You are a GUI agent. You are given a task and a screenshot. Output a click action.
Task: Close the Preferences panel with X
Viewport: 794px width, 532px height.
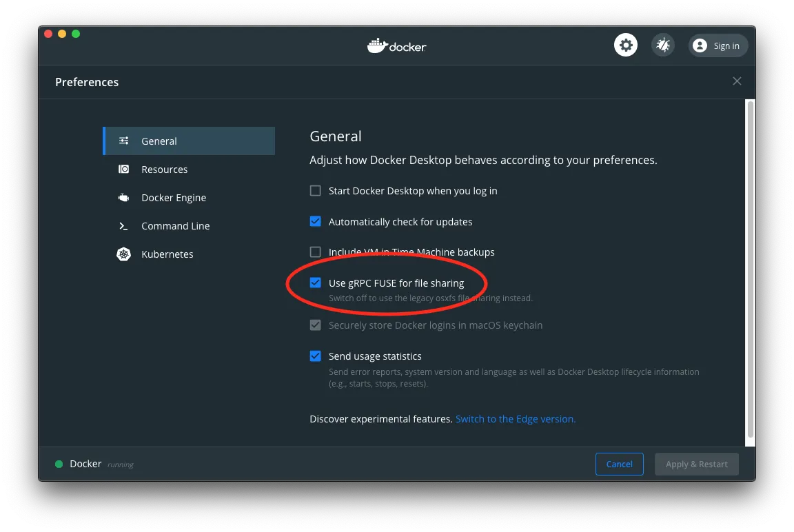pyautogui.click(x=737, y=81)
